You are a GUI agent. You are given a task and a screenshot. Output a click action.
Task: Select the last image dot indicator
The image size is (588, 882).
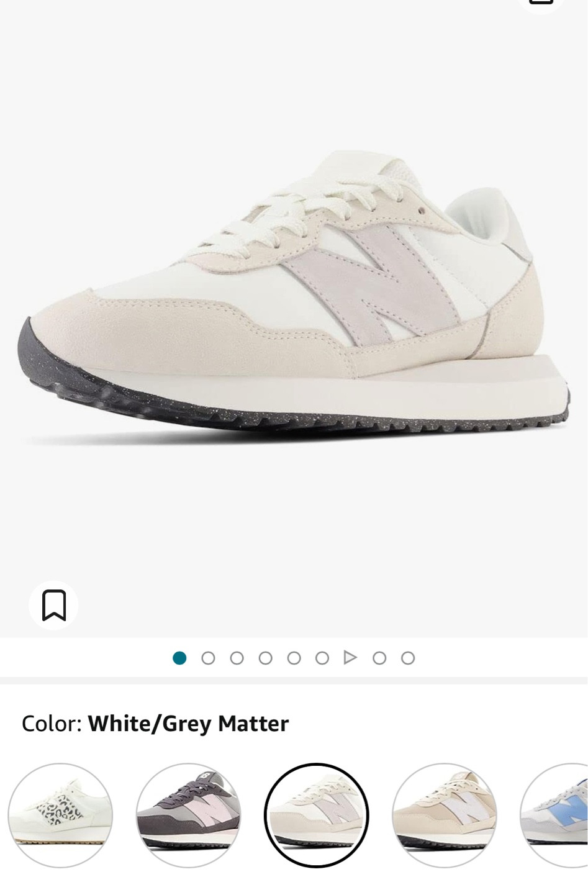pos(408,658)
